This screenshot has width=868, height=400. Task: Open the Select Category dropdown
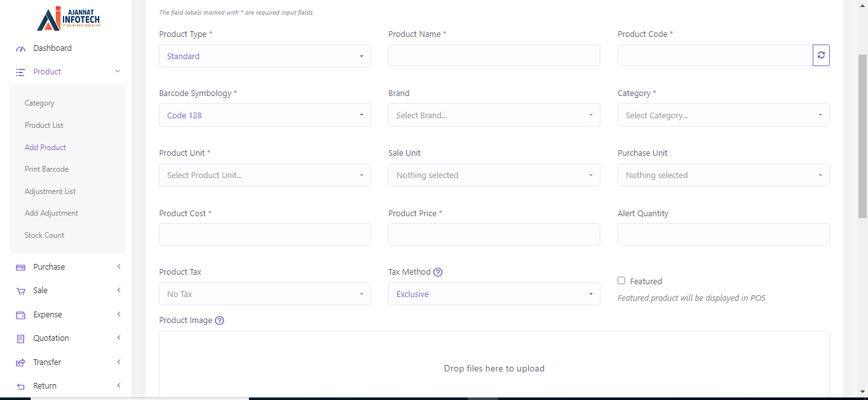723,115
